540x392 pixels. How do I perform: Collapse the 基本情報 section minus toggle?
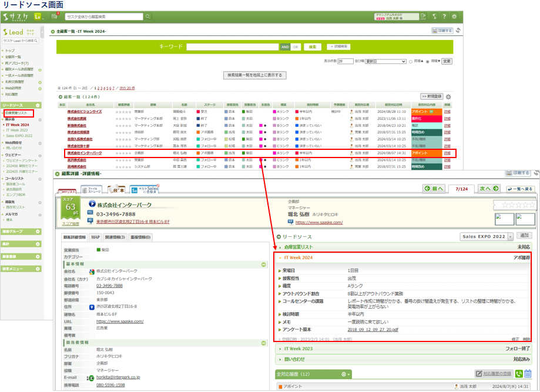263,264
